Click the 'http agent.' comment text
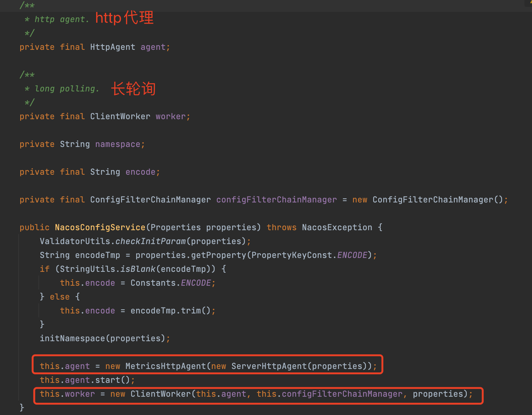 tap(62, 19)
